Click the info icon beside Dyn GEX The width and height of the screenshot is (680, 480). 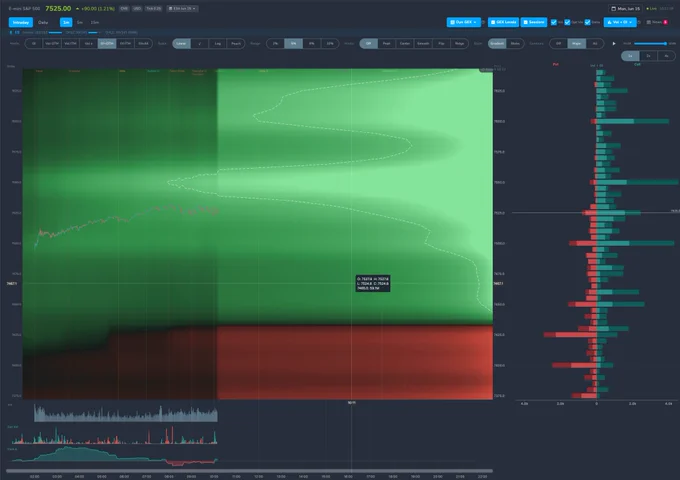point(483,22)
